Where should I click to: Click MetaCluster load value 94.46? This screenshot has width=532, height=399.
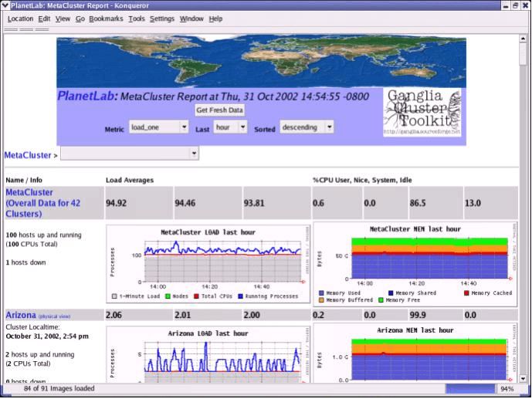(185, 203)
